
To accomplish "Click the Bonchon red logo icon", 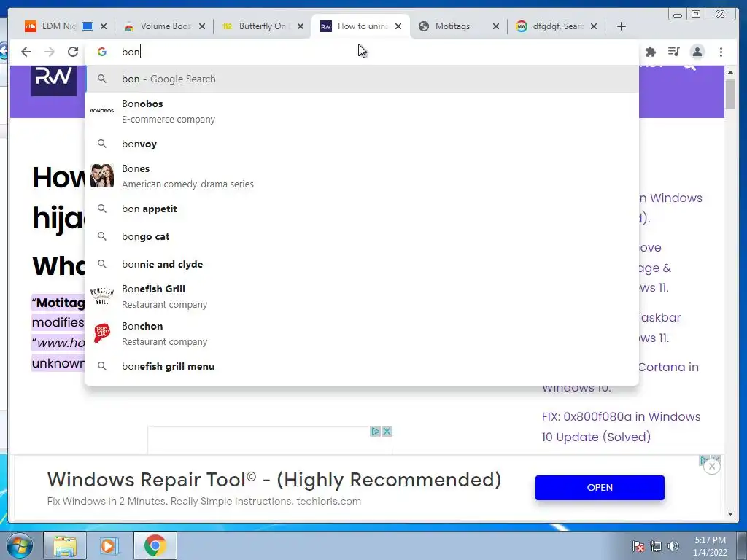I will click(x=102, y=332).
